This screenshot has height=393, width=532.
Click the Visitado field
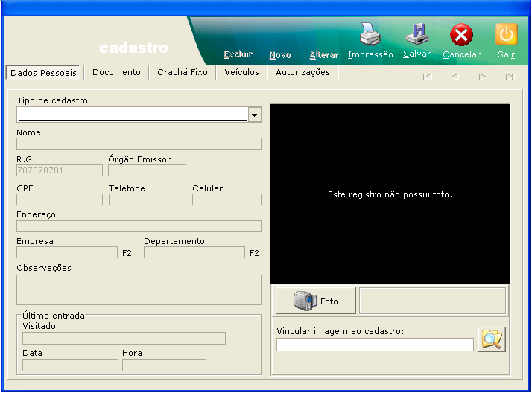(124, 339)
